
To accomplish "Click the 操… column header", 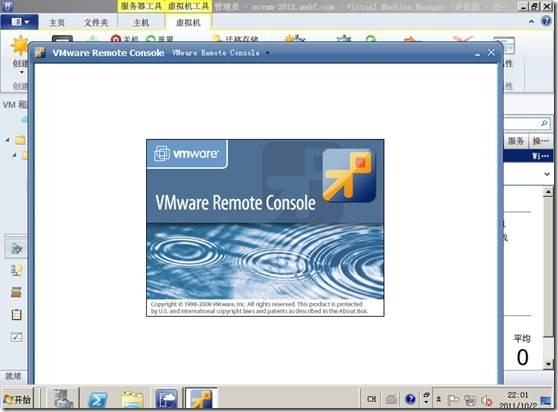I will click(x=541, y=141).
